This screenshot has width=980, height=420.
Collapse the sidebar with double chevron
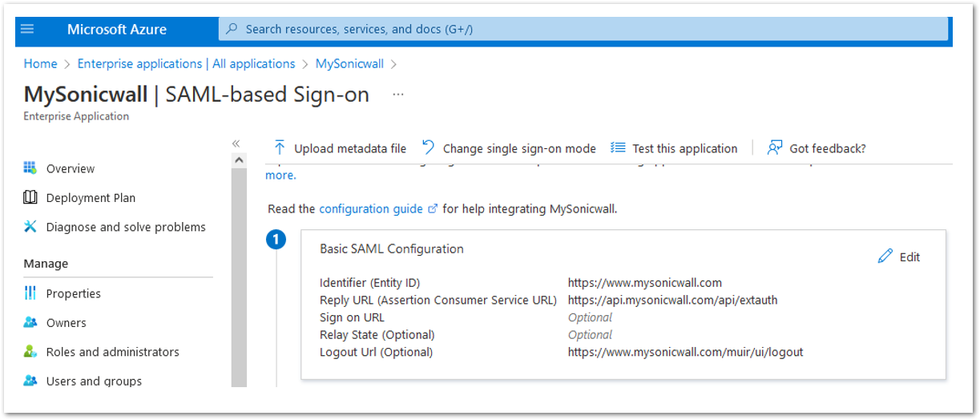[x=236, y=143]
